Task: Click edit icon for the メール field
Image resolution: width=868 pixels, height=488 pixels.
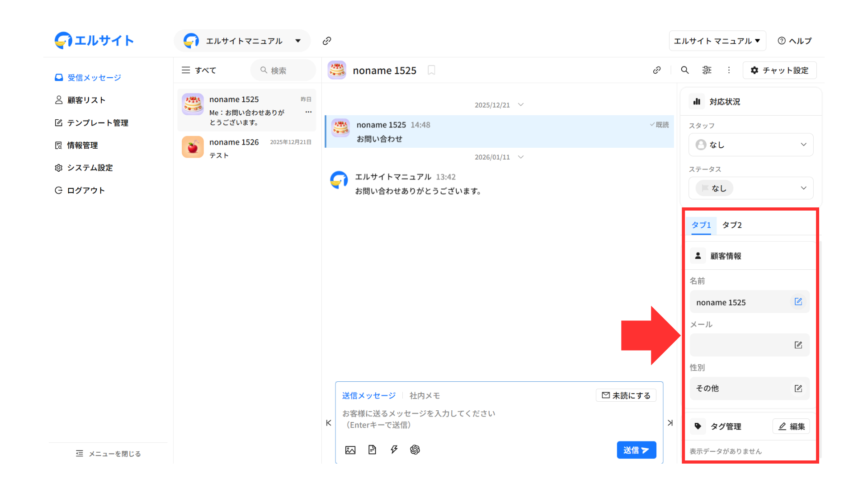Action: (798, 345)
